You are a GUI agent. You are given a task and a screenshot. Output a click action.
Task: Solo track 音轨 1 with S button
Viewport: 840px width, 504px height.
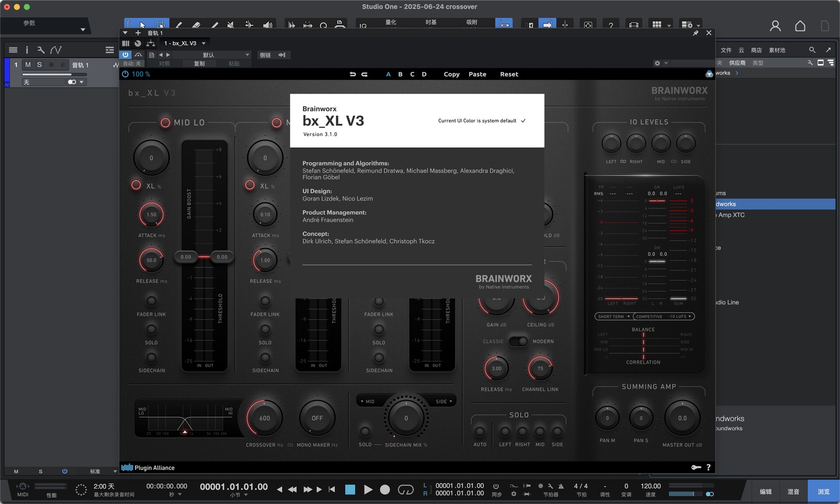coord(39,65)
